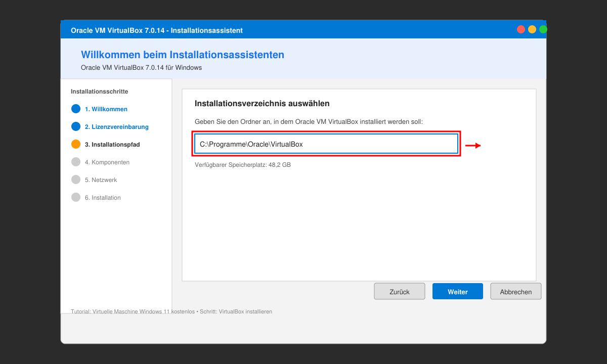Click the Willkommen beim Installationsassistenten title
The height and width of the screenshot is (364, 607).
click(x=183, y=55)
